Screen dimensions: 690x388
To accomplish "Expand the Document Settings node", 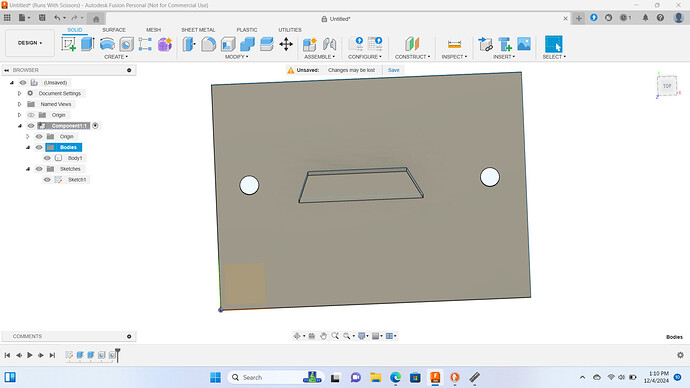I will (x=19, y=93).
